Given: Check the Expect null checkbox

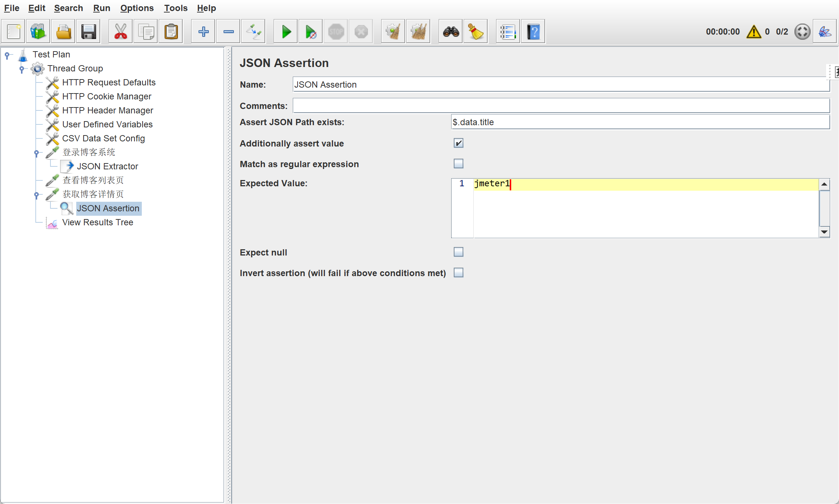Looking at the screenshot, I should pyautogui.click(x=458, y=252).
